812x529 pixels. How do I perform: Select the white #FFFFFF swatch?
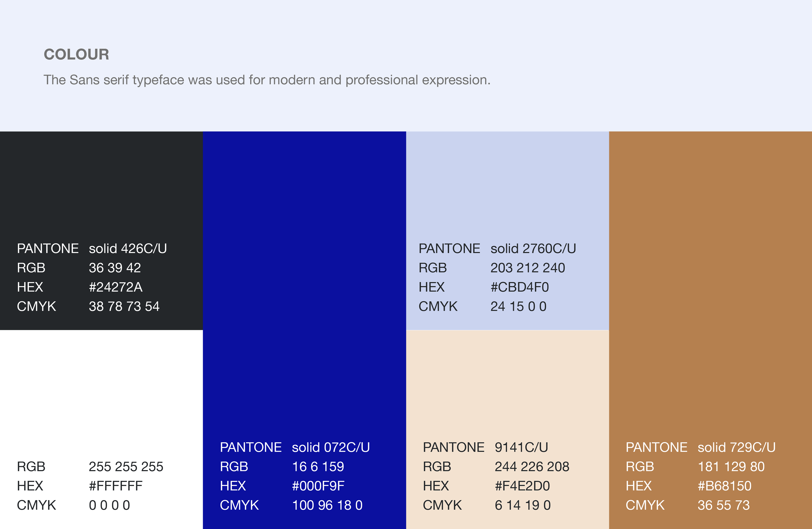pyautogui.click(x=101, y=429)
